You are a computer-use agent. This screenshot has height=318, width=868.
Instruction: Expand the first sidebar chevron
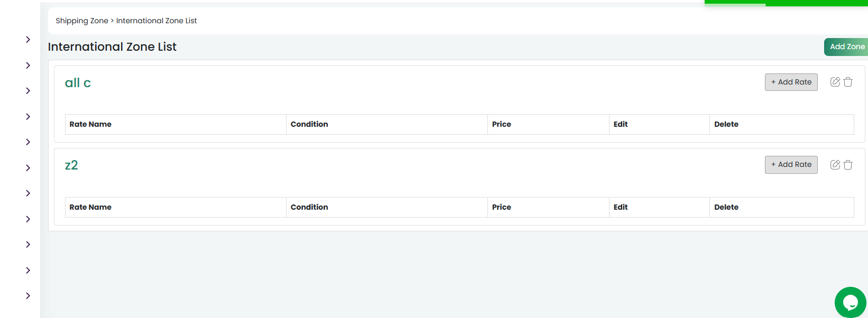click(x=28, y=40)
